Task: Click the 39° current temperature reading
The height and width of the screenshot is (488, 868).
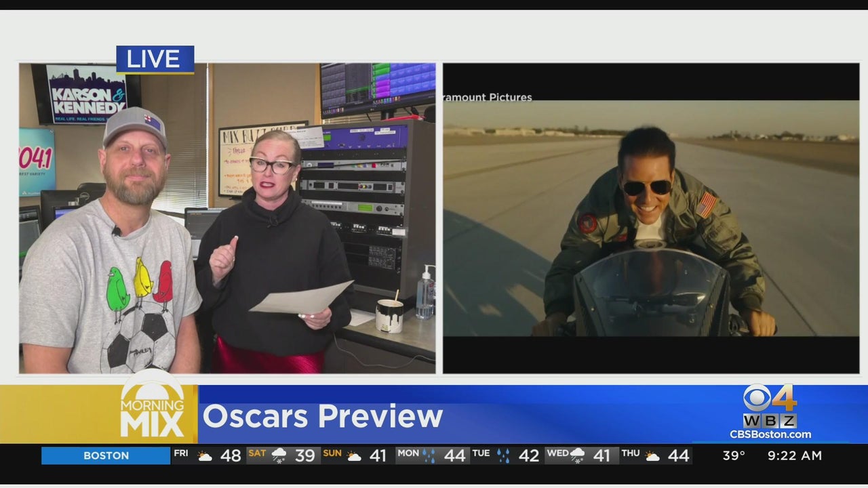Action: [733, 455]
